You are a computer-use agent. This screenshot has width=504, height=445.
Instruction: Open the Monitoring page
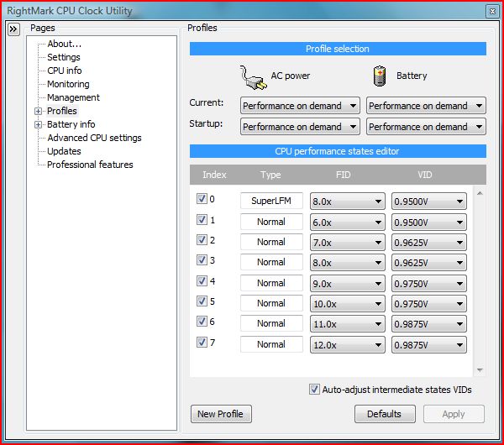coord(69,84)
